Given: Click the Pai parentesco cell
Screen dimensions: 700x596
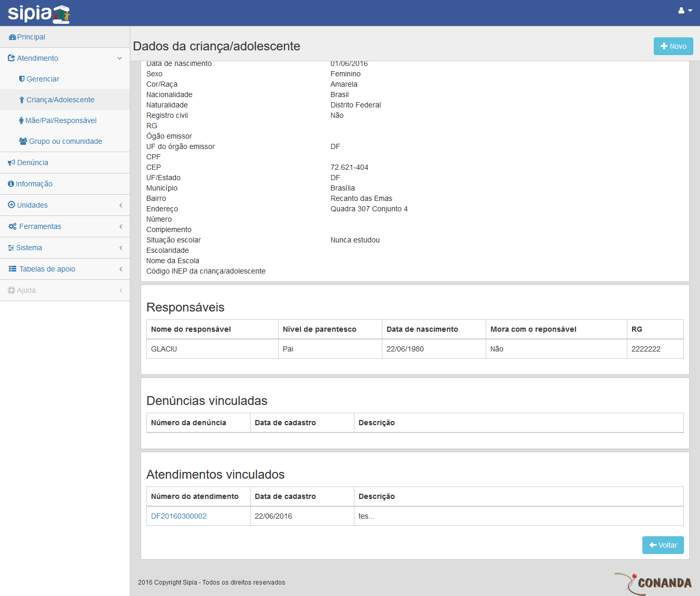Looking at the screenshot, I should tap(330, 349).
